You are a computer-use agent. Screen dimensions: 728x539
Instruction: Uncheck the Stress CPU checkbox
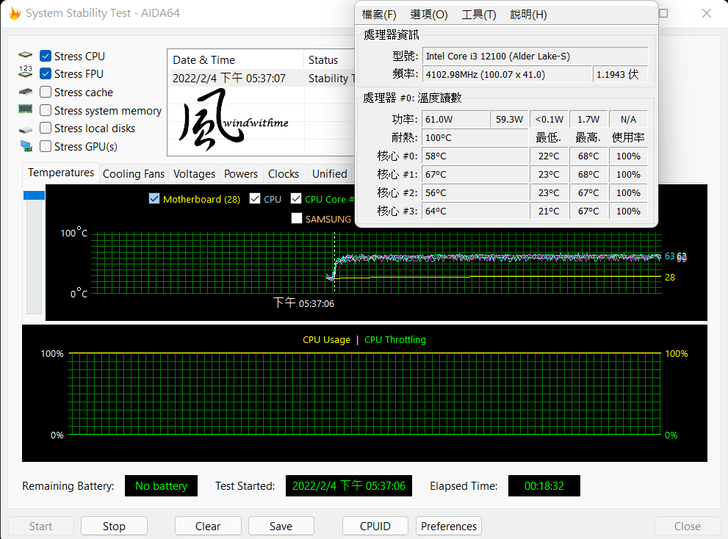[46, 56]
